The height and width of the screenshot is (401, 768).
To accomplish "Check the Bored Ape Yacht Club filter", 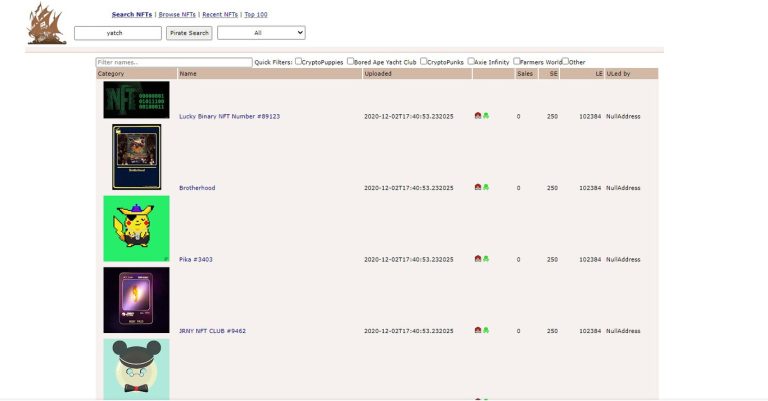I will coord(351,62).
